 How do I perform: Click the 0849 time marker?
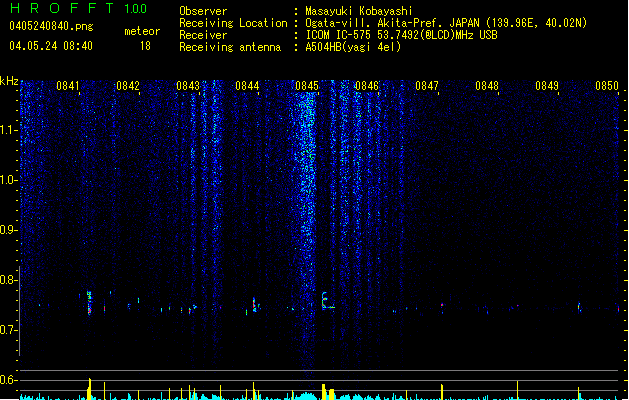(x=547, y=86)
